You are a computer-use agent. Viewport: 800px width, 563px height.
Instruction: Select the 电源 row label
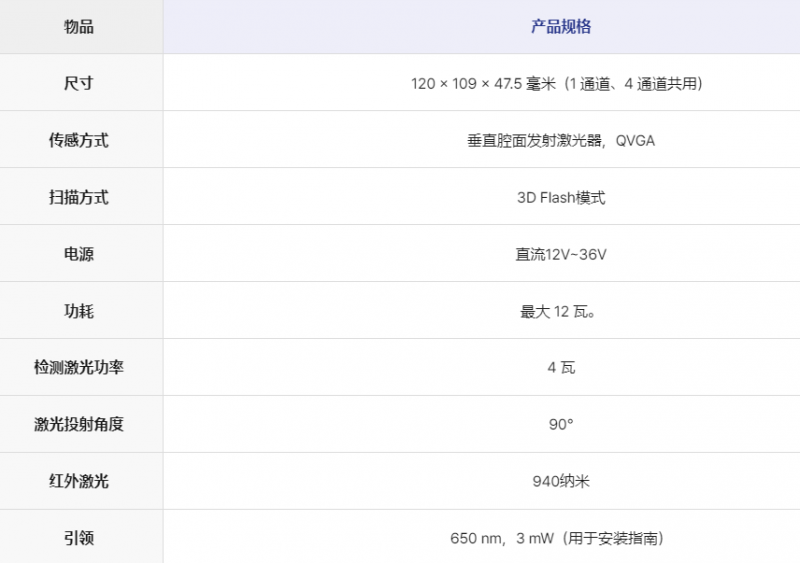click(79, 255)
